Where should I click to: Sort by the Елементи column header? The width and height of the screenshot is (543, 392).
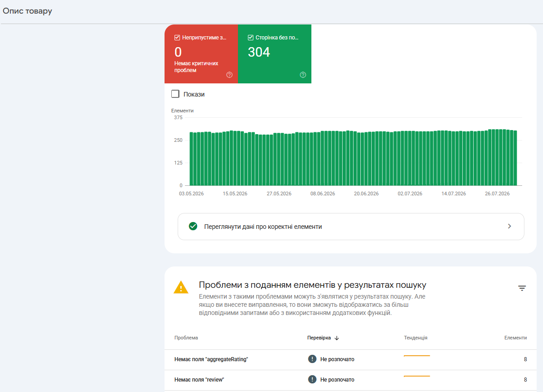tap(515, 338)
